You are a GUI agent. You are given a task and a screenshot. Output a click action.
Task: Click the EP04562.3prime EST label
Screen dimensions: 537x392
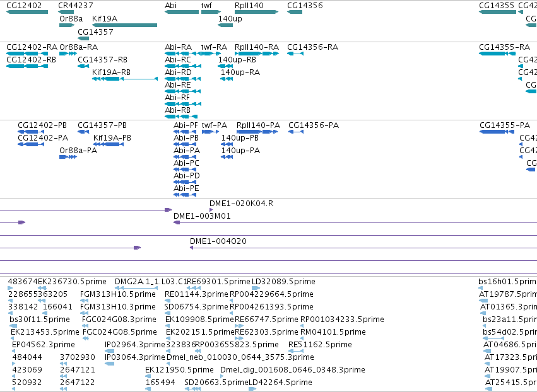point(44,345)
